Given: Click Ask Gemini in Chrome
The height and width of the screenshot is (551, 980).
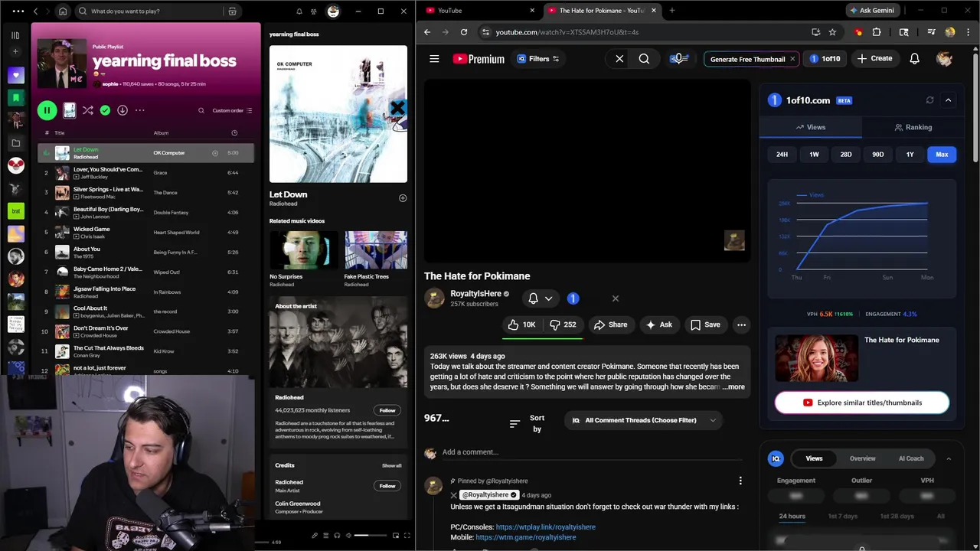Looking at the screenshot, I should click(871, 11).
